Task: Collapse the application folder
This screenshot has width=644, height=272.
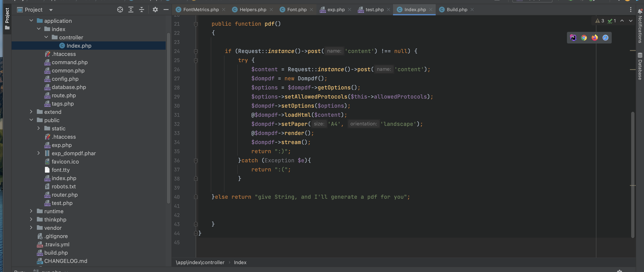Action: tap(31, 20)
